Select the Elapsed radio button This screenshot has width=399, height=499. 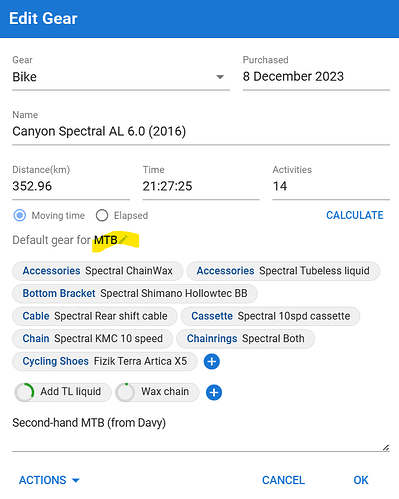(x=102, y=215)
